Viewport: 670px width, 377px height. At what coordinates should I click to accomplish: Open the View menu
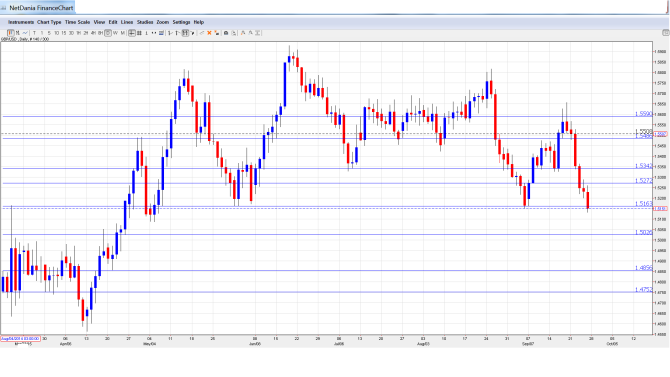coord(99,22)
